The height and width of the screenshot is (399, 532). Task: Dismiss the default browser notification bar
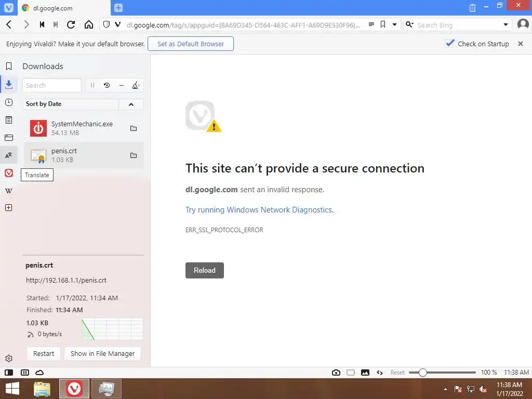pos(521,44)
